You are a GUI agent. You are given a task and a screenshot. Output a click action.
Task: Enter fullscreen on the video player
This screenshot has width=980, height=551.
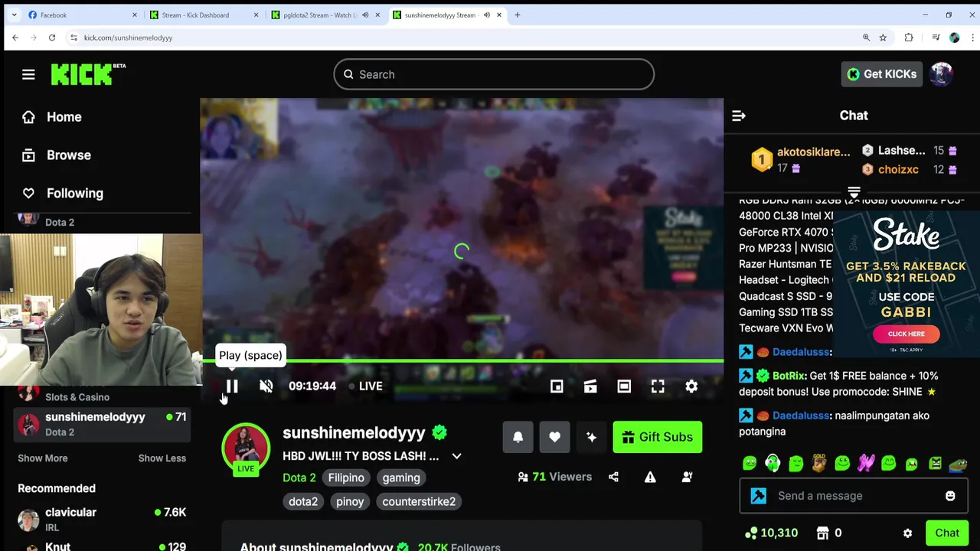point(658,386)
